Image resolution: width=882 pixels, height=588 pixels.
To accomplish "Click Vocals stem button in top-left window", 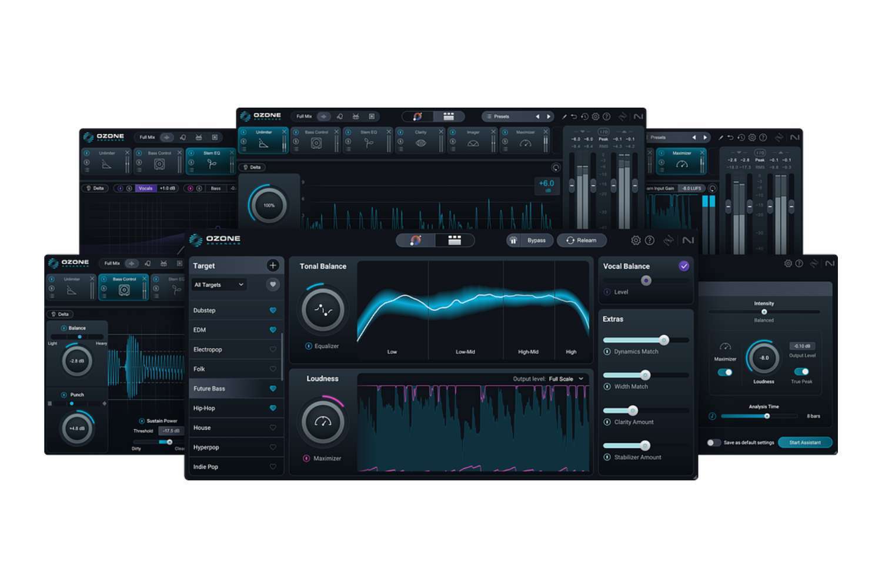I will 145,188.
